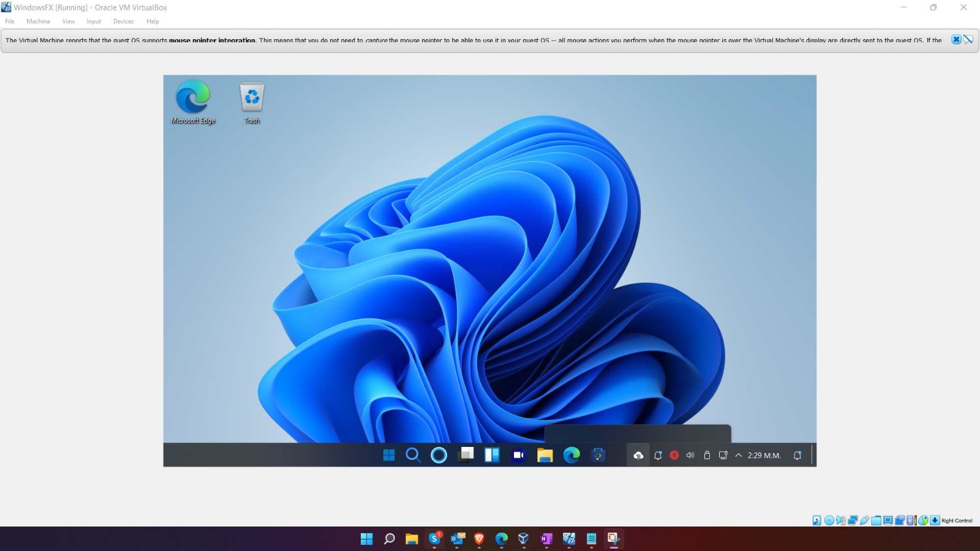Switch to Outlook in host taskbar
This screenshot has height=551, width=980.
pyautogui.click(x=458, y=539)
